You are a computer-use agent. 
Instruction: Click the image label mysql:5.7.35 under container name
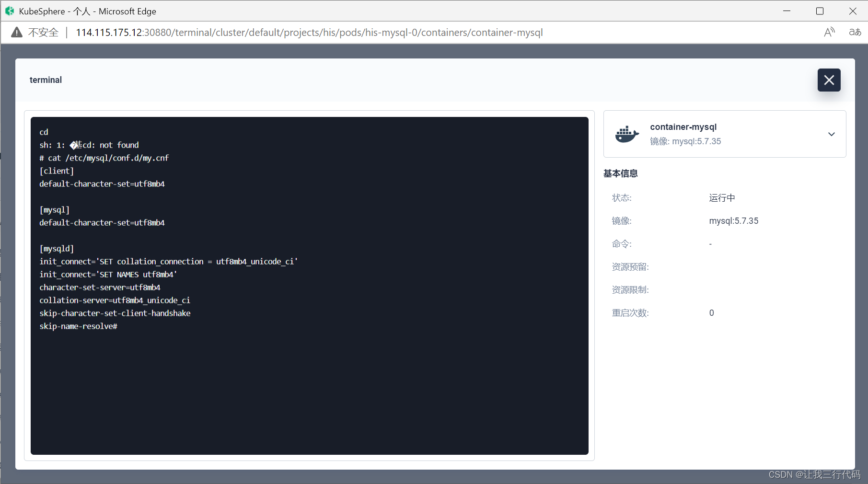pyautogui.click(x=685, y=141)
